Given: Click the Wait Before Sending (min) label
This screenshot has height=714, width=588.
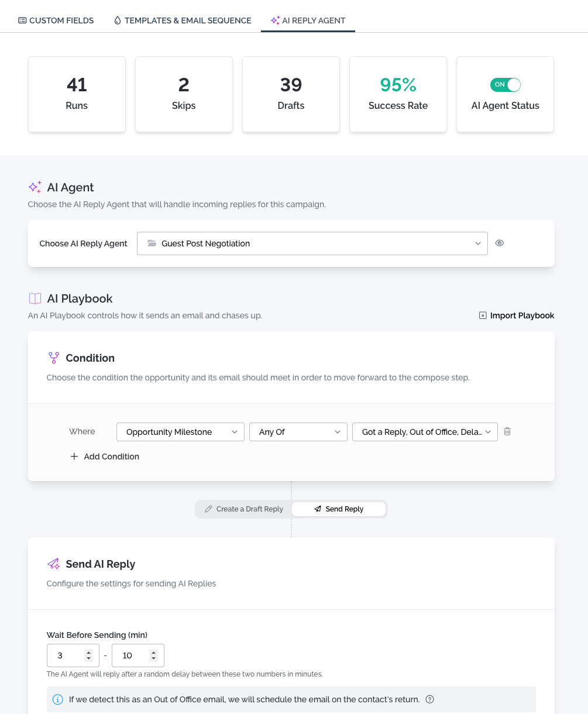Looking at the screenshot, I should coord(97,635).
